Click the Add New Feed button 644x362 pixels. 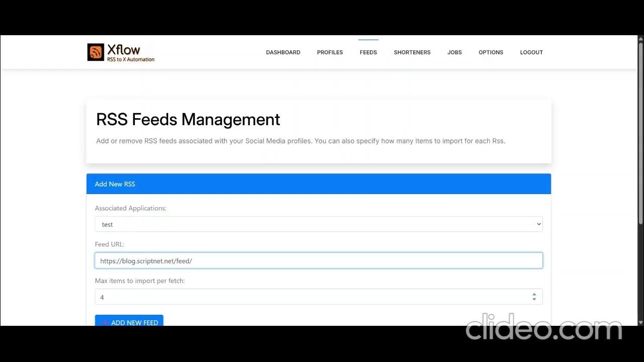click(129, 321)
